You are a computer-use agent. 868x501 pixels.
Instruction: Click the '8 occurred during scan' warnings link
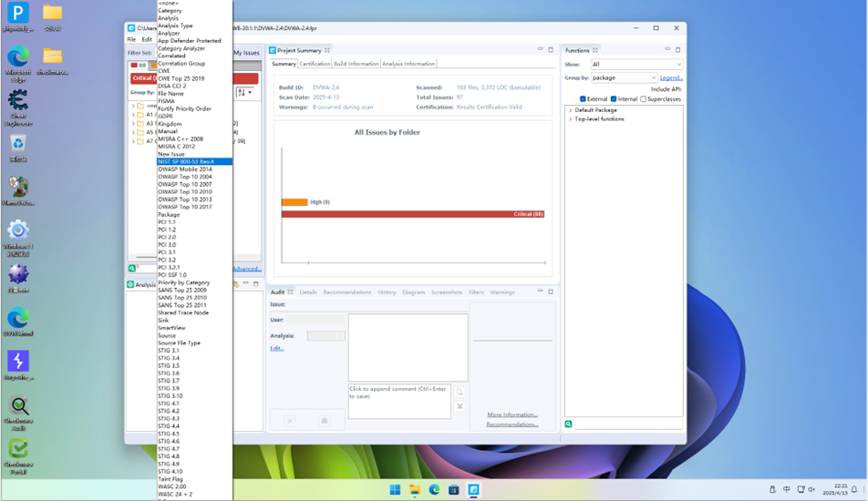343,107
